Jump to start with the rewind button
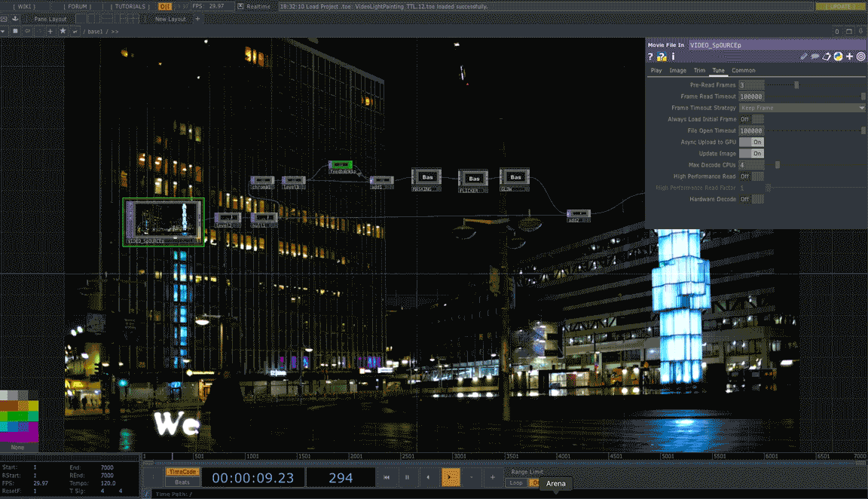 coord(387,477)
